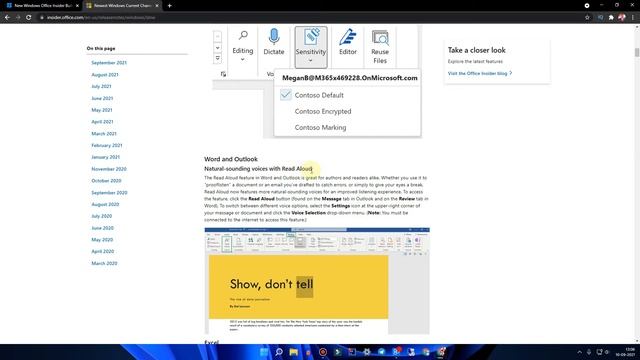
Task: Click the page vertical scrollbar thumb
Action: coord(637,52)
